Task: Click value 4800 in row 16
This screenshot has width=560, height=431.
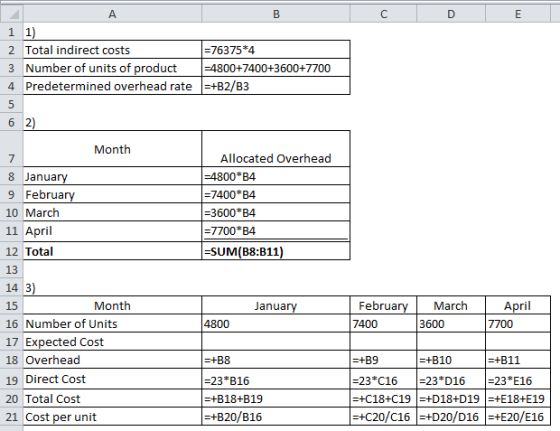Action: click(x=276, y=324)
